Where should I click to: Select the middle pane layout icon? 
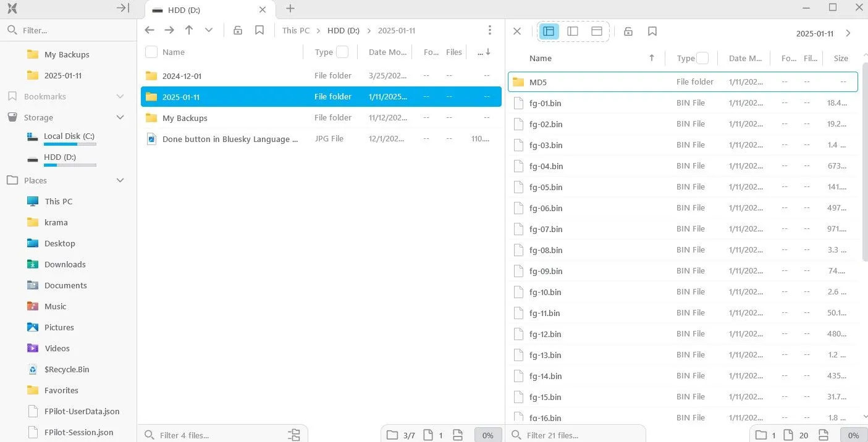coord(573,31)
